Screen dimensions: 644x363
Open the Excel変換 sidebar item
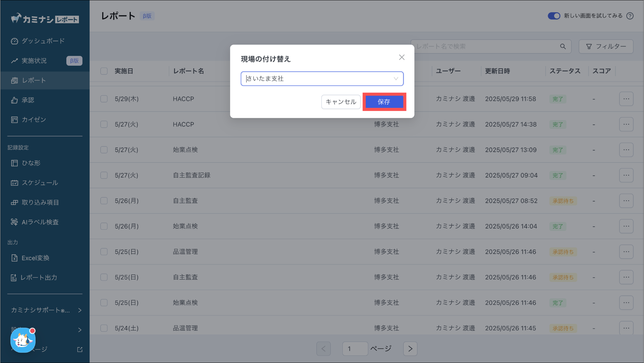tap(35, 258)
